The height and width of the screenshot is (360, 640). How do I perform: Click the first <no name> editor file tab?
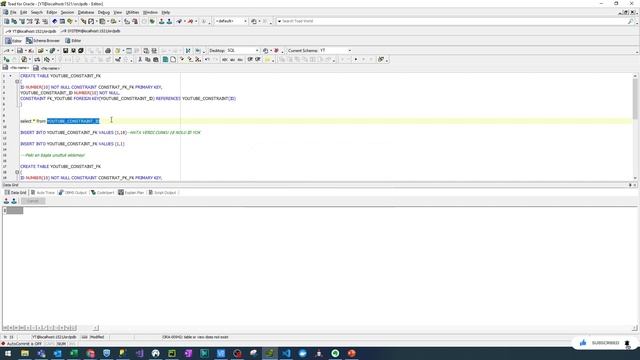[x=16, y=68]
